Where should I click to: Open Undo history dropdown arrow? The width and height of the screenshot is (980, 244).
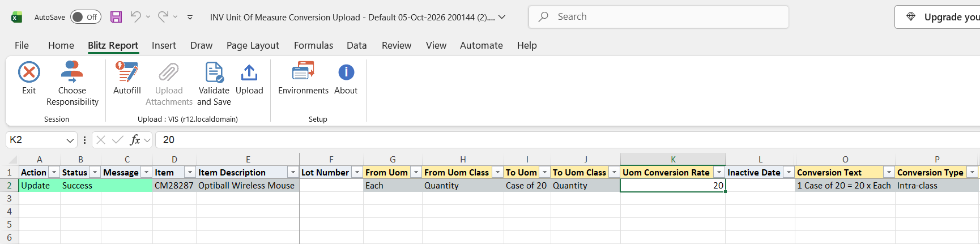148,17
